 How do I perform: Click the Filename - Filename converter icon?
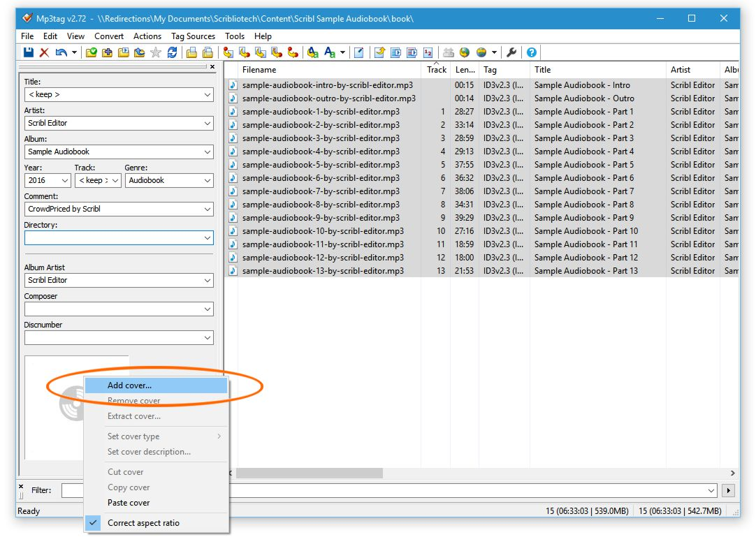click(261, 52)
